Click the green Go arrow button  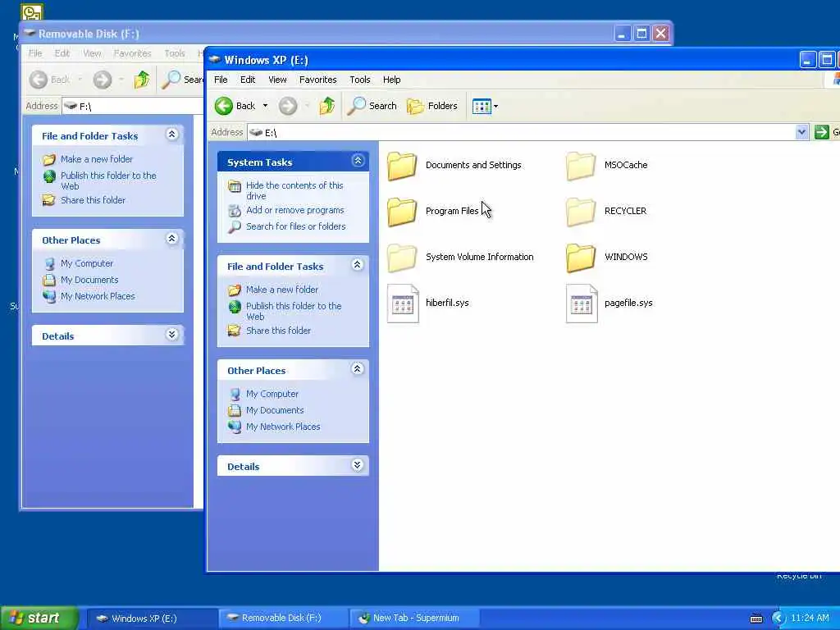(821, 132)
